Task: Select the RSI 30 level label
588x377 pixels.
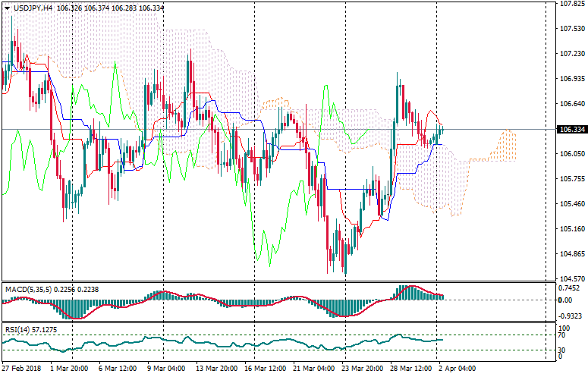Action: point(563,350)
